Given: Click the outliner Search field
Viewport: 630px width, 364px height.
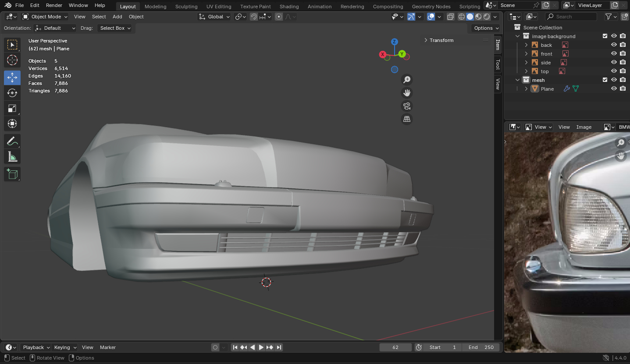Looking at the screenshot, I should point(570,17).
